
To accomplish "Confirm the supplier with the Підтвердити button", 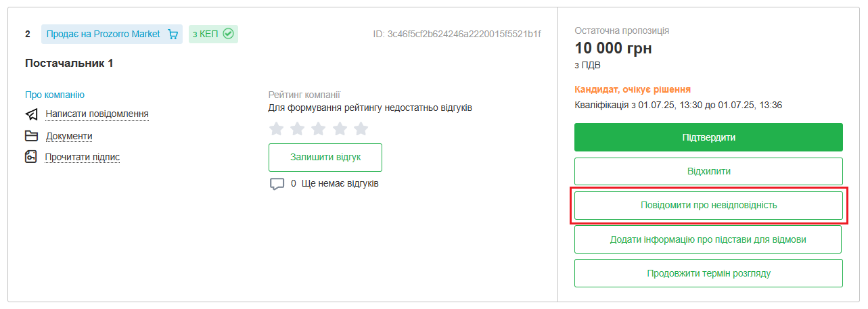I will [708, 137].
